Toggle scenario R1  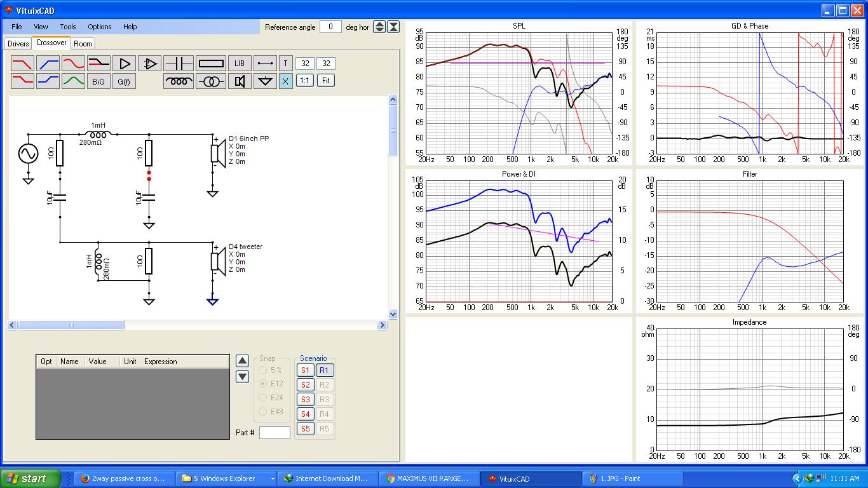pos(324,370)
